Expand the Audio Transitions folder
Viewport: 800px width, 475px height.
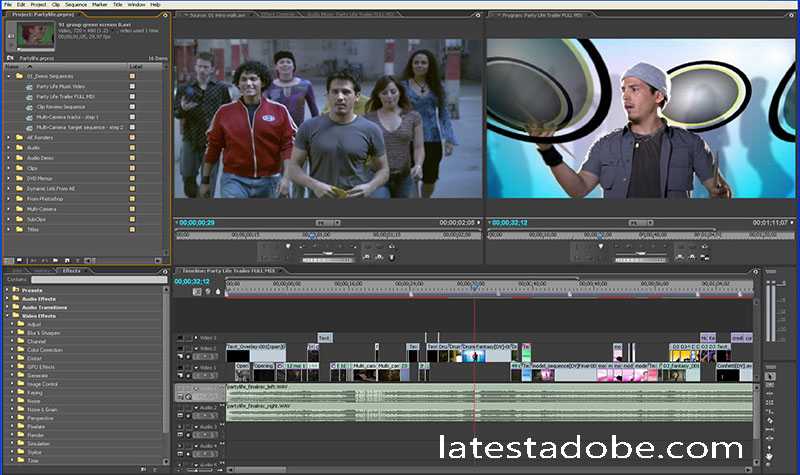[8, 307]
